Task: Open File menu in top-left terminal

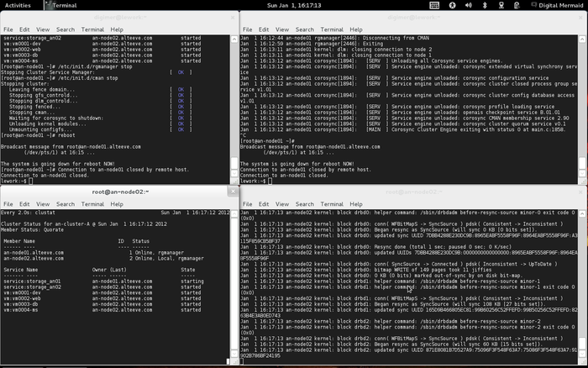Action: click(8, 29)
